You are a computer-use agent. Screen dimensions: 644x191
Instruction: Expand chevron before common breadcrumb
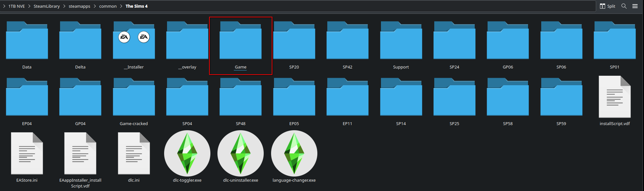click(95, 6)
